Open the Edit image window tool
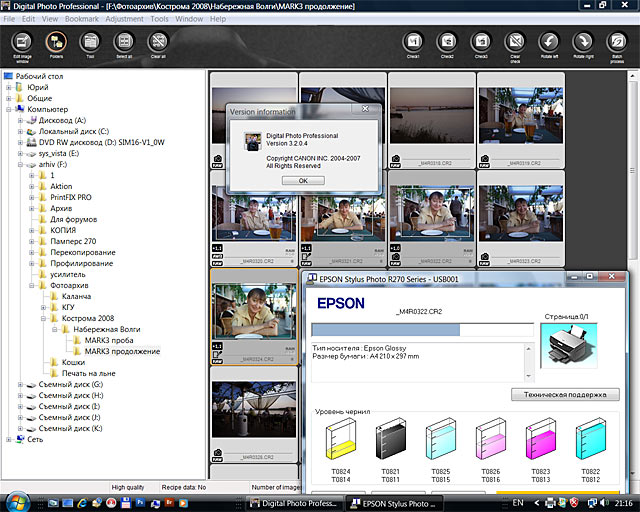Image resolution: width=640 pixels, height=512 pixels. tap(22, 42)
